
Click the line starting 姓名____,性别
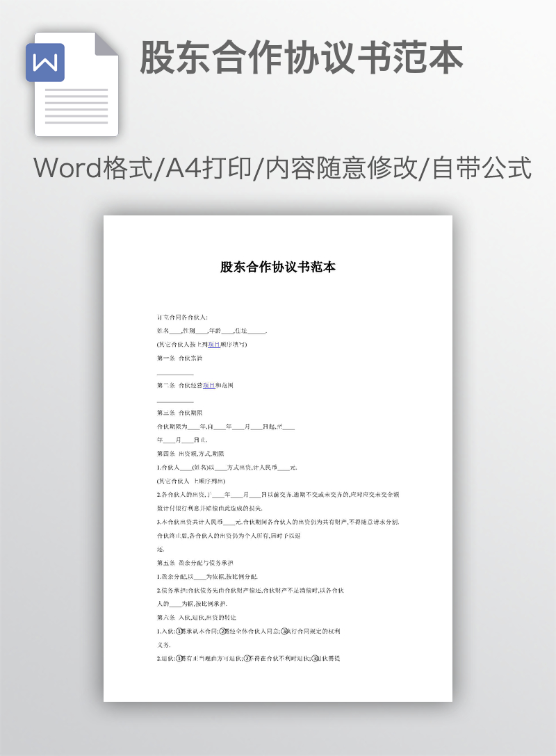pyautogui.click(x=212, y=331)
